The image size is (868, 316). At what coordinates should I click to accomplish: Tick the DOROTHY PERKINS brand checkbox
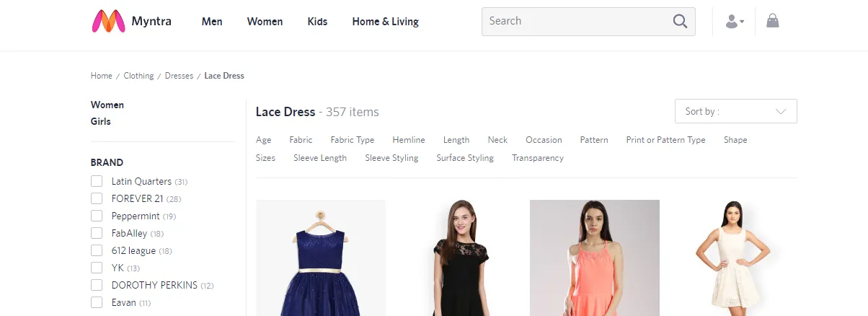97,285
